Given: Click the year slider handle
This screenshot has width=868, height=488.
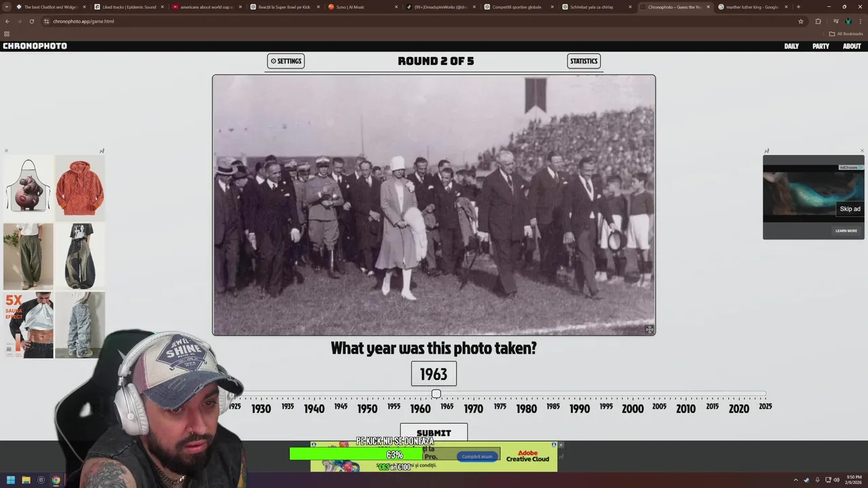Looking at the screenshot, I should 436,394.
